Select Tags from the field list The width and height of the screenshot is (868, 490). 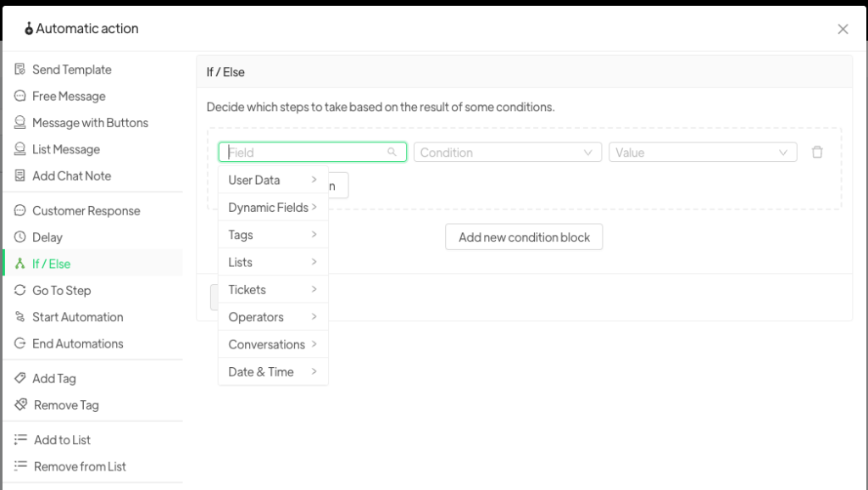[272, 235]
